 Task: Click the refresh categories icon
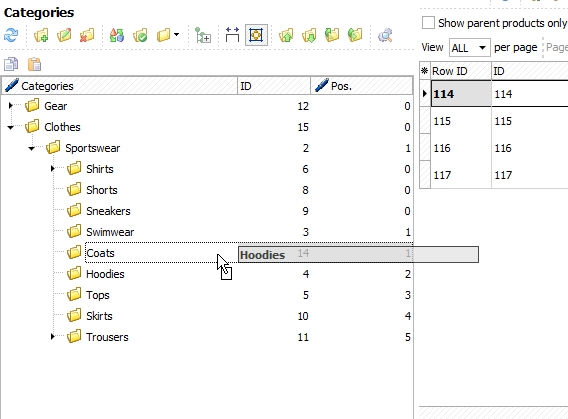tap(11, 35)
